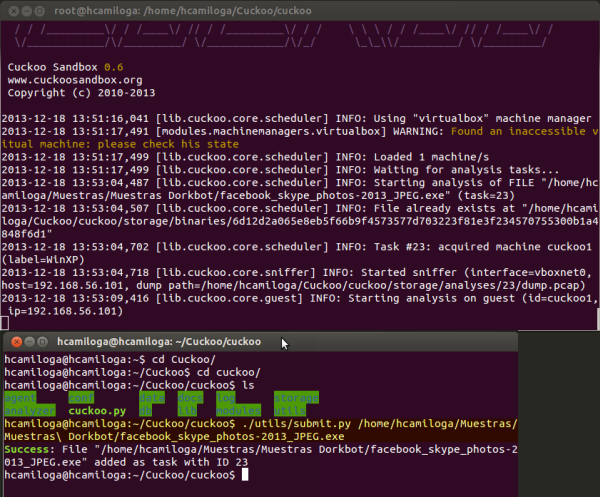The height and width of the screenshot is (497, 600).
Task: Close the hcamiloga terminal window
Action: [16, 342]
